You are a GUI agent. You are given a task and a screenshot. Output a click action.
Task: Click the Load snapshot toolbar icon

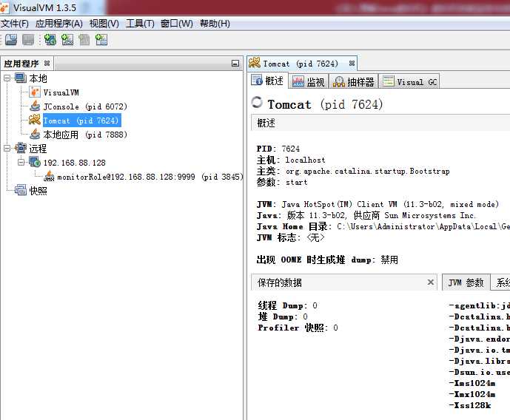[11, 40]
